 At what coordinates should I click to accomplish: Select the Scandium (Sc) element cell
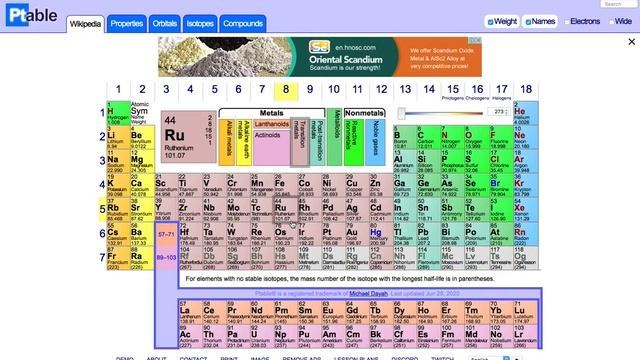(167, 186)
